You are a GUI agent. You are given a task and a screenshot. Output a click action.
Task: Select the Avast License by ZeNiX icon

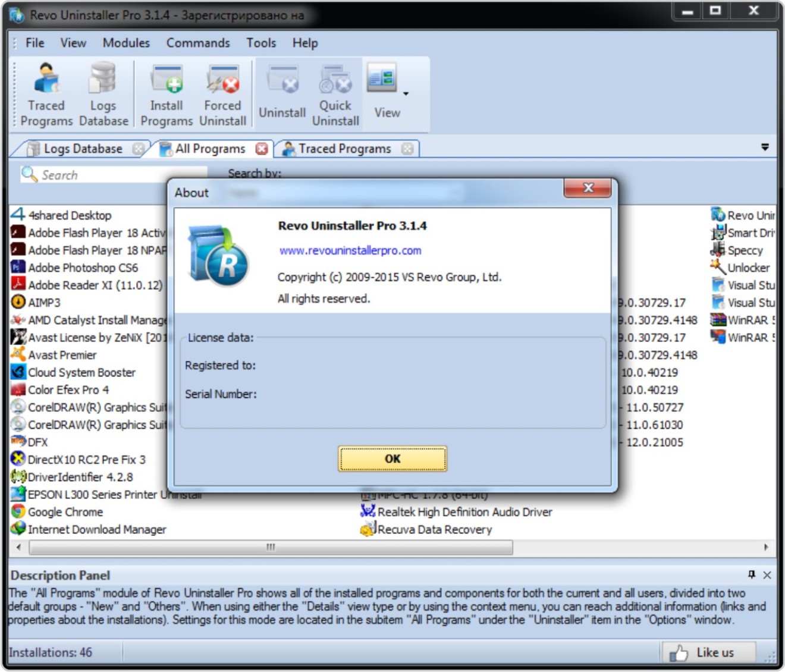pyautogui.click(x=18, y=337)
